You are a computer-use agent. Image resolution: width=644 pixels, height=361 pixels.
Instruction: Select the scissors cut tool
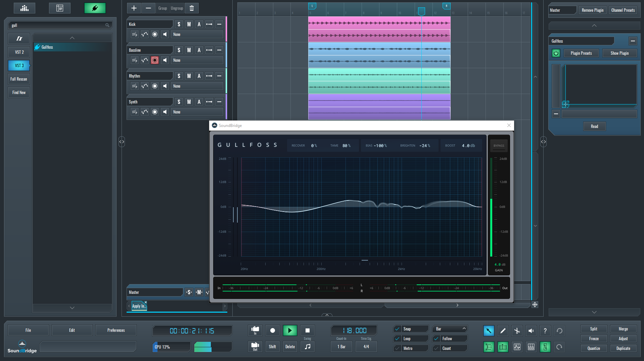tap(517, 331)
